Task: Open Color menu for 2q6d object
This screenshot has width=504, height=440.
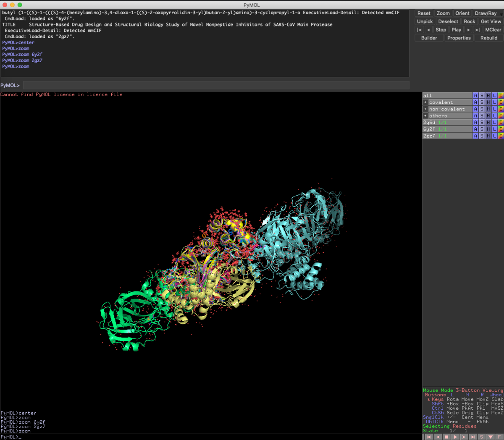Action: (501, 123)
